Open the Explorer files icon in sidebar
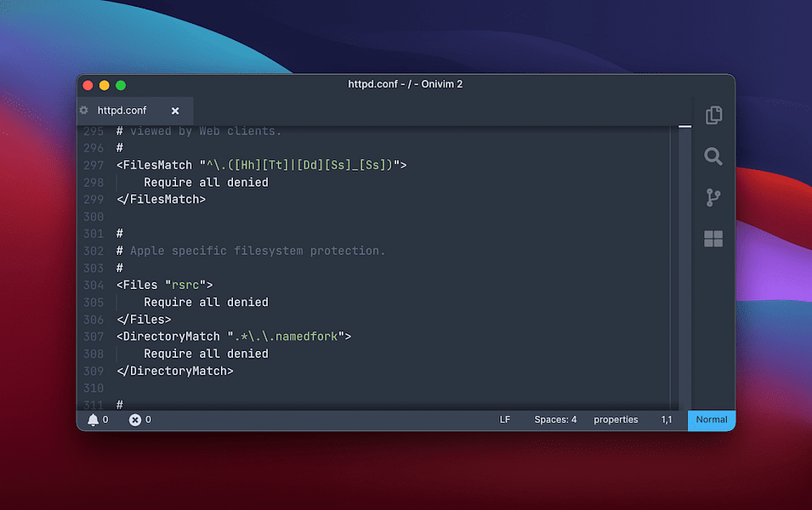Screen dimensions: 812x510 click(713, 115)
